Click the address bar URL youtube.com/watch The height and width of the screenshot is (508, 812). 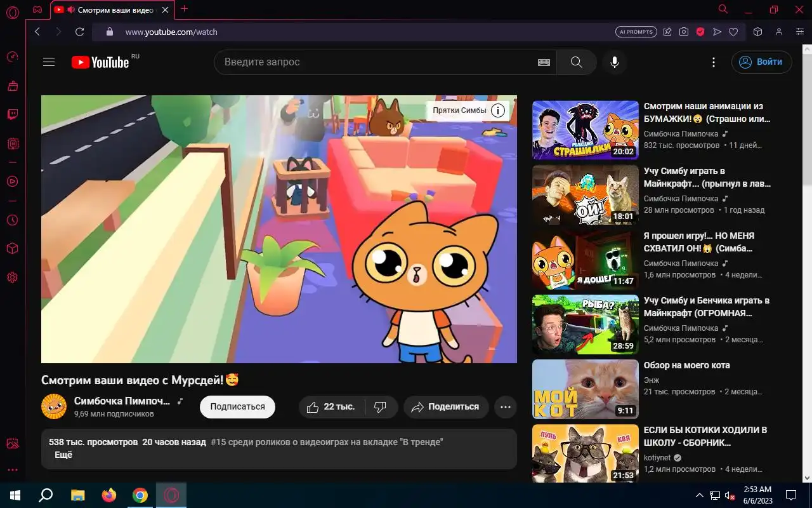[x=171, y=32]
